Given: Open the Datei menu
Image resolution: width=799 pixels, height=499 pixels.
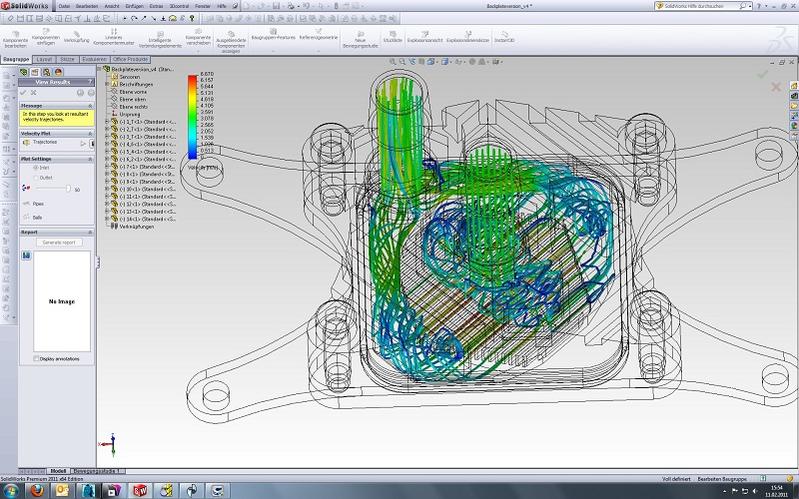Looking at the screenshot, I should 64,6.
